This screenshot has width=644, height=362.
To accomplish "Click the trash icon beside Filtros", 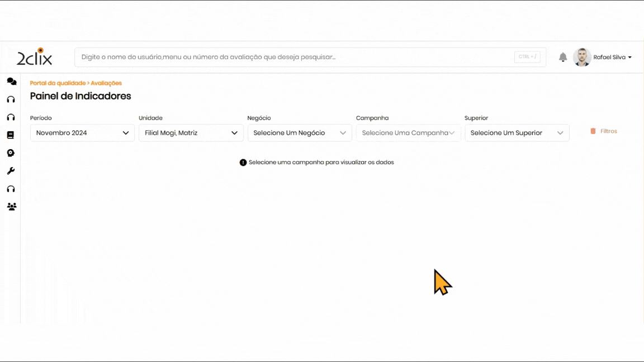I will (593, 131).
